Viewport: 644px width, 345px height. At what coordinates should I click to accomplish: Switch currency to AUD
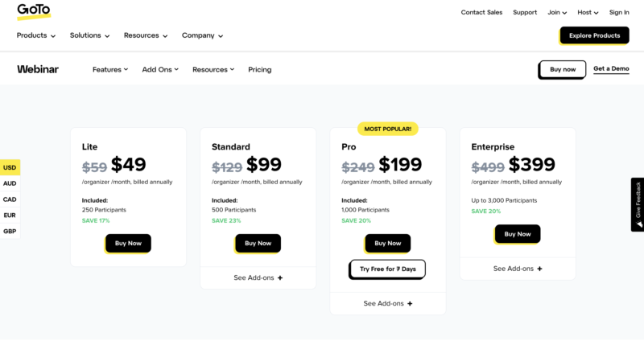pos(10,183)
